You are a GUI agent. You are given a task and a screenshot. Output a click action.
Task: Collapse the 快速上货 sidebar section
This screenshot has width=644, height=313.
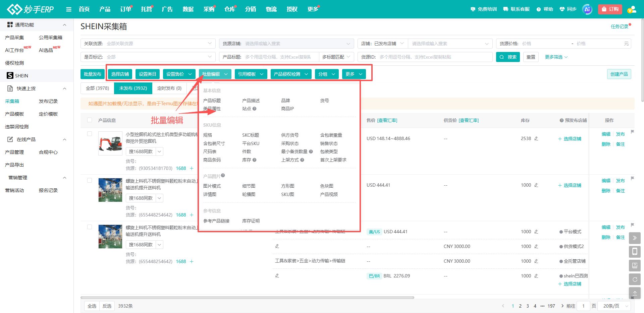click(65, 88)
